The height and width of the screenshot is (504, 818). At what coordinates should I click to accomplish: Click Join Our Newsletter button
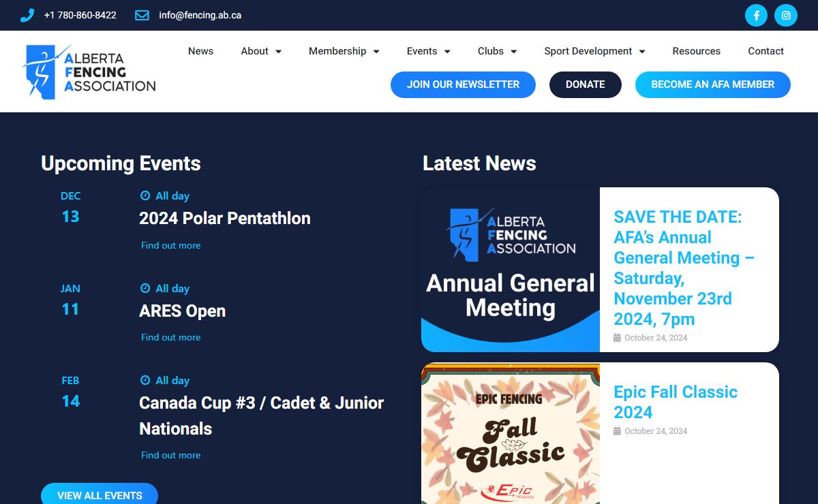click(x=463, y=84)
